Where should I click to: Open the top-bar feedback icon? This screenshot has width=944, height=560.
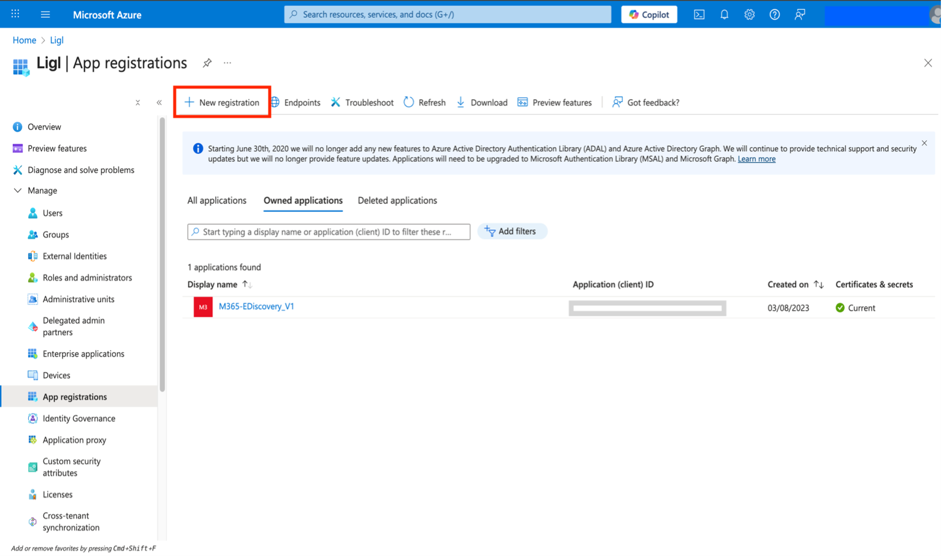pyautogui.click(x=800, y=15)
